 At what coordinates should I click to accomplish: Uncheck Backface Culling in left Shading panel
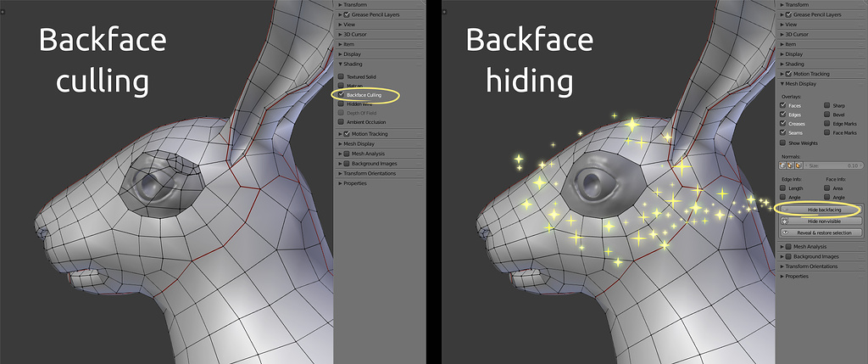341,95
